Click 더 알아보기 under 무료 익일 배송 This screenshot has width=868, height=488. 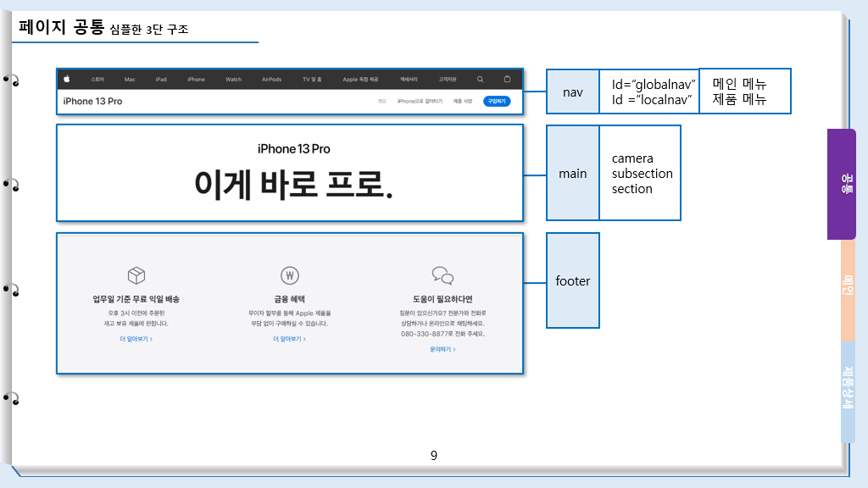click(136, 339)
